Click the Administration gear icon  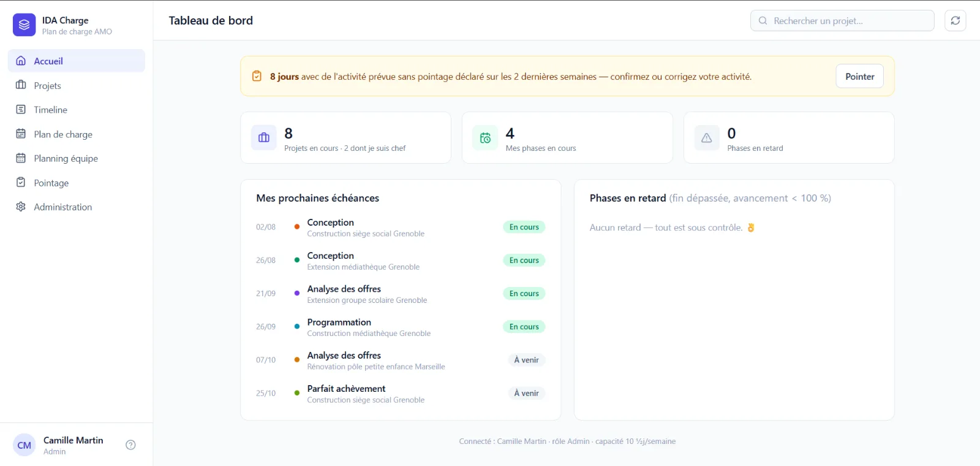point(21,207)
